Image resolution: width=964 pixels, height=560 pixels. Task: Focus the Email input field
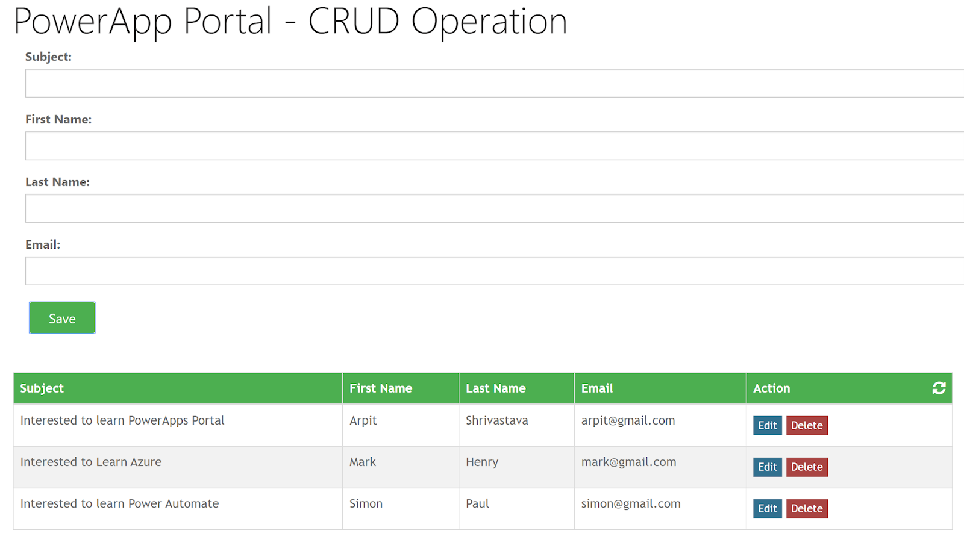[x=495, y=271]
